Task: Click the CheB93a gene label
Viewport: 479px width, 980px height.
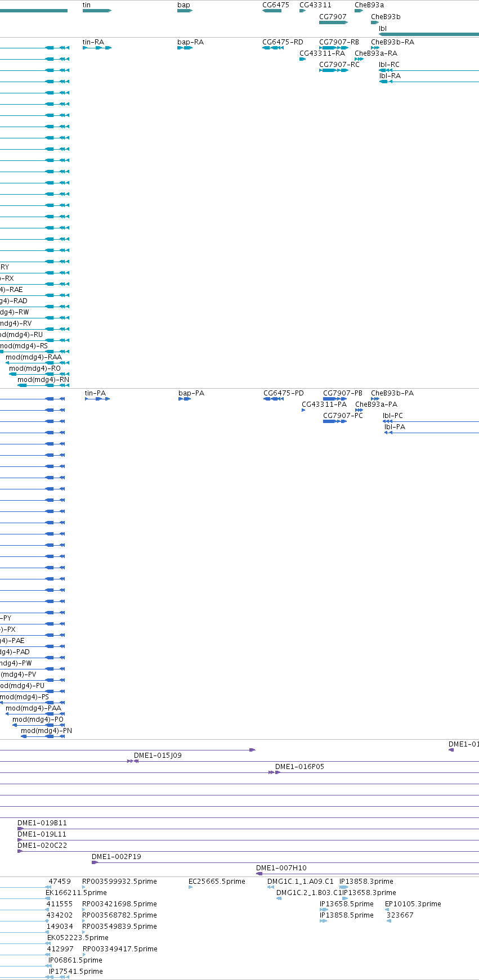Action: point(369,5)
